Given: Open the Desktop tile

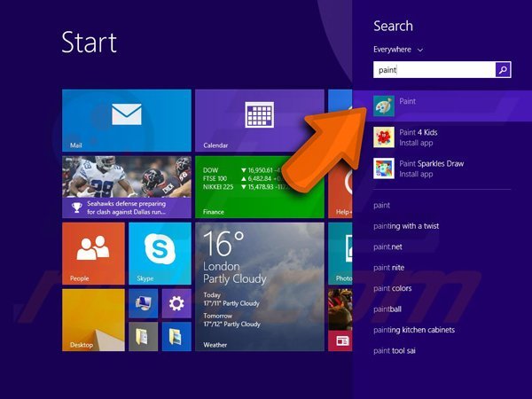Looking at the screenshot, I should pyautogui.click(x=93, y=320).
